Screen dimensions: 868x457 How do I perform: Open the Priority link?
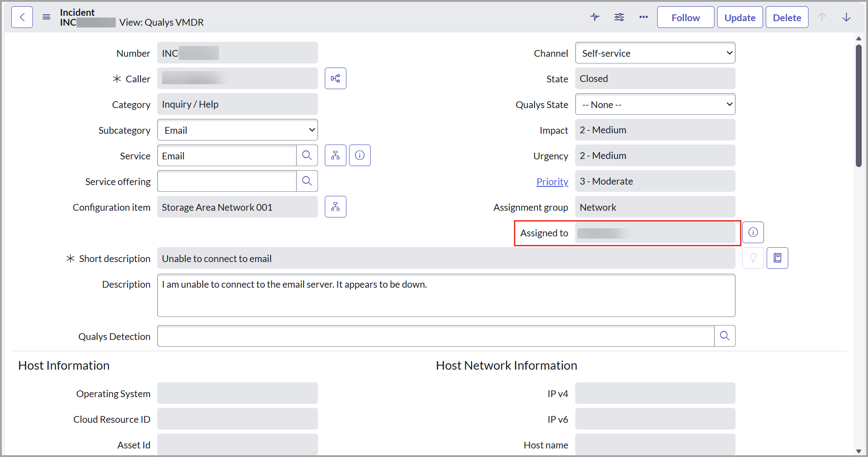click(x=552, y=181)
